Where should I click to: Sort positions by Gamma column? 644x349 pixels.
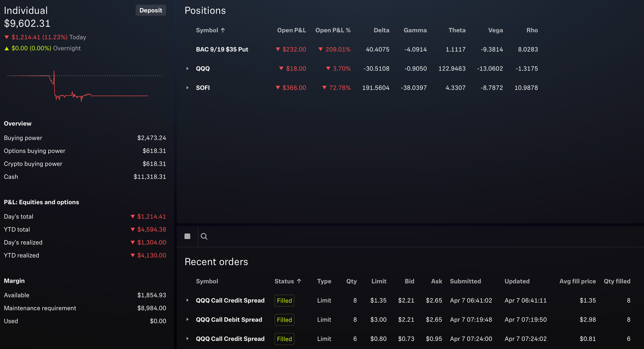[415, 30]
